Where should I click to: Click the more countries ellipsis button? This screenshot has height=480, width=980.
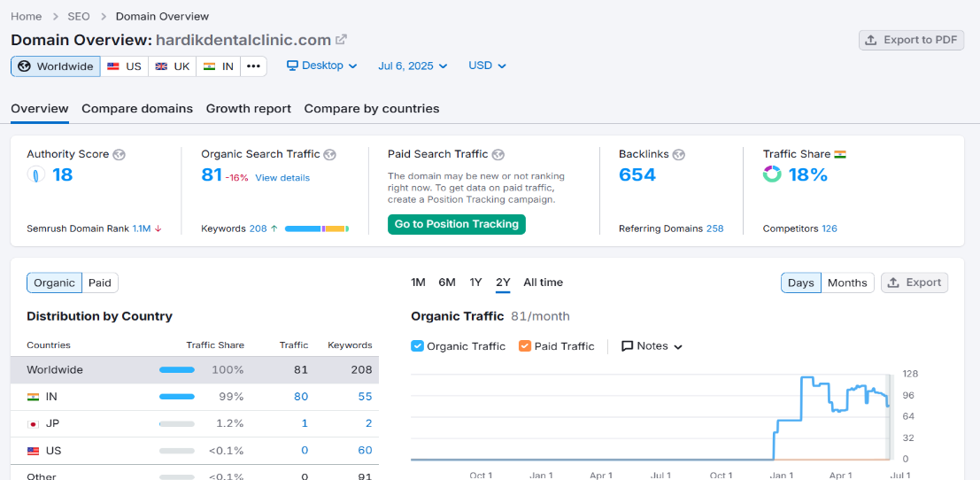(253, 66)
